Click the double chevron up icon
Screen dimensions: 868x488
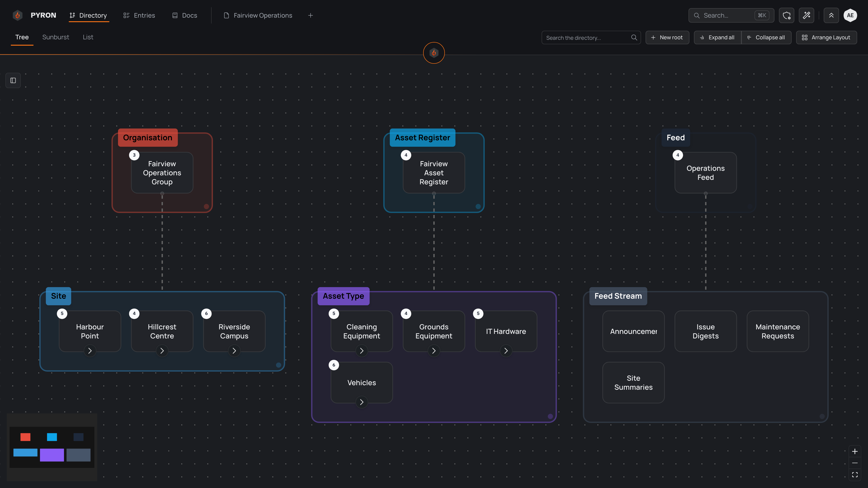pos(831,16)
